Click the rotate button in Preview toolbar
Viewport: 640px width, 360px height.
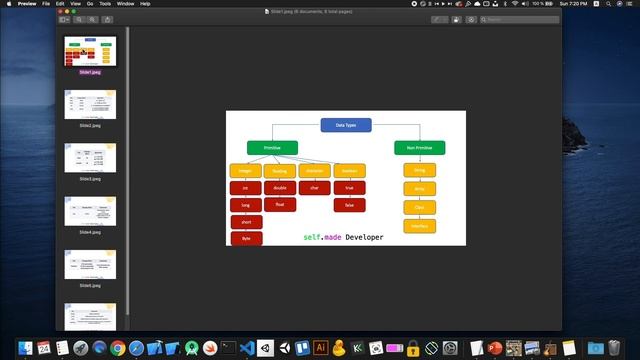click(456, 20)
